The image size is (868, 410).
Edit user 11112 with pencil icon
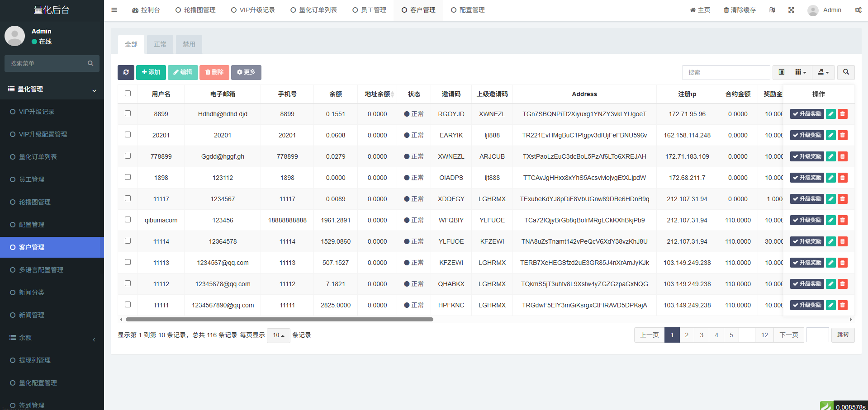[831, 284]
